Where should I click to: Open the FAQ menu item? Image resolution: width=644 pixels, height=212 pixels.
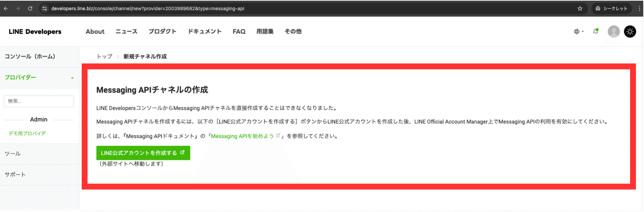coord(239,32)
